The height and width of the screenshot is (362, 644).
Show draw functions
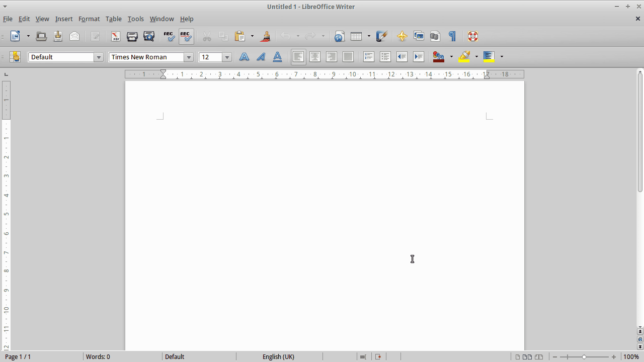coord(382,36)
